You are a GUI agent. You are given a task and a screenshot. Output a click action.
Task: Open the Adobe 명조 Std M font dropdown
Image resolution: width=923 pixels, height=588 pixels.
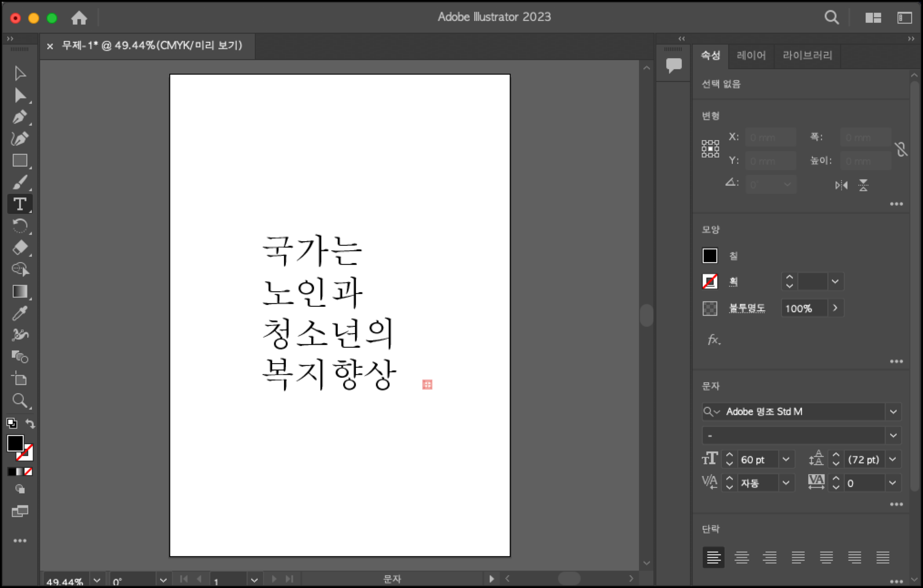[x=893, y=412]
